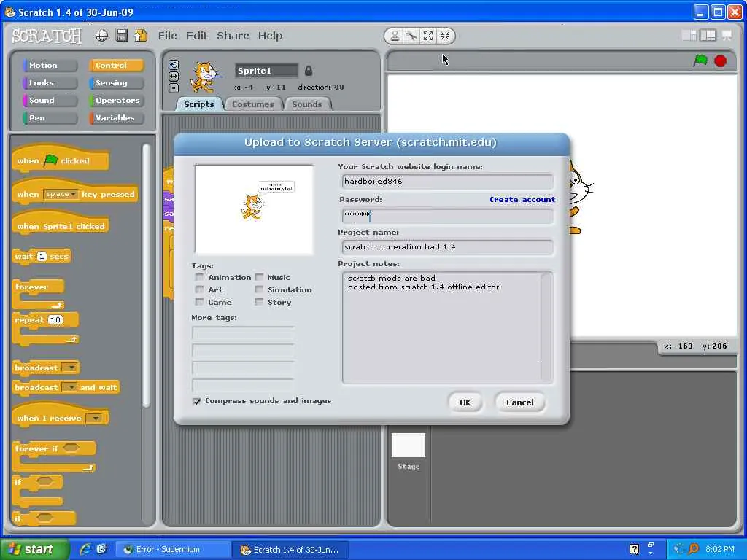This screenshot has height=560, width=747.
Task: Open the when I receive dropdown
Action: pyautogui.click(x=96, y=418)
